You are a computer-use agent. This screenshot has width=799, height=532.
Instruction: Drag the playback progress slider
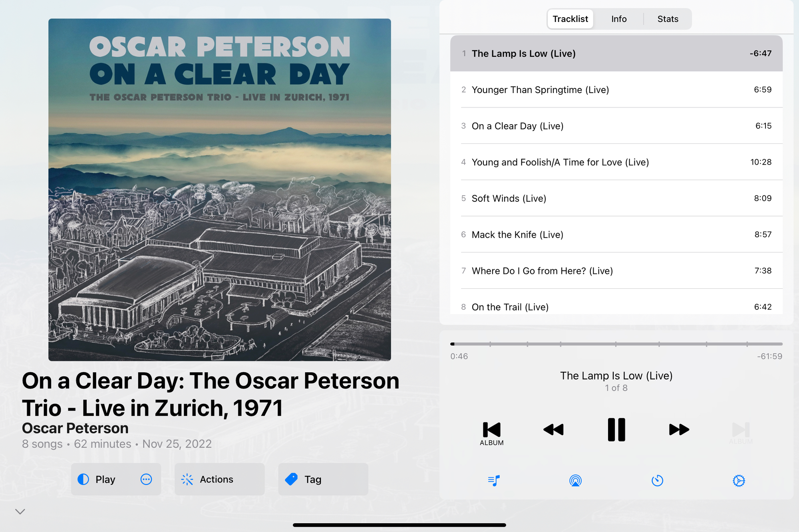pyautogui.click(x=453, y=343)
